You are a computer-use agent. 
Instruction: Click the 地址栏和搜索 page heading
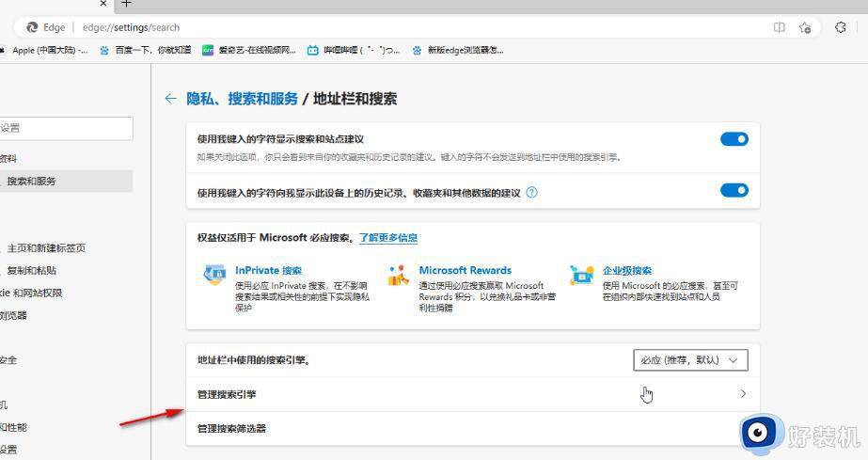coord(355,99)
